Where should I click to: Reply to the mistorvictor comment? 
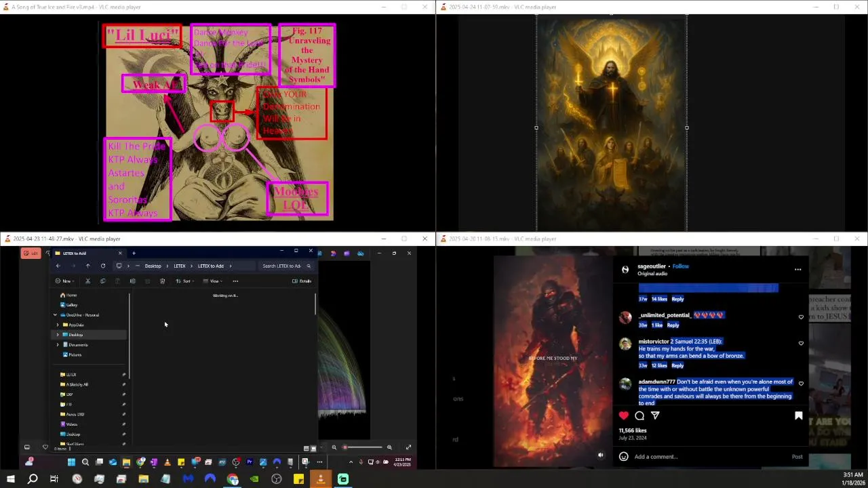click(677, 365)
